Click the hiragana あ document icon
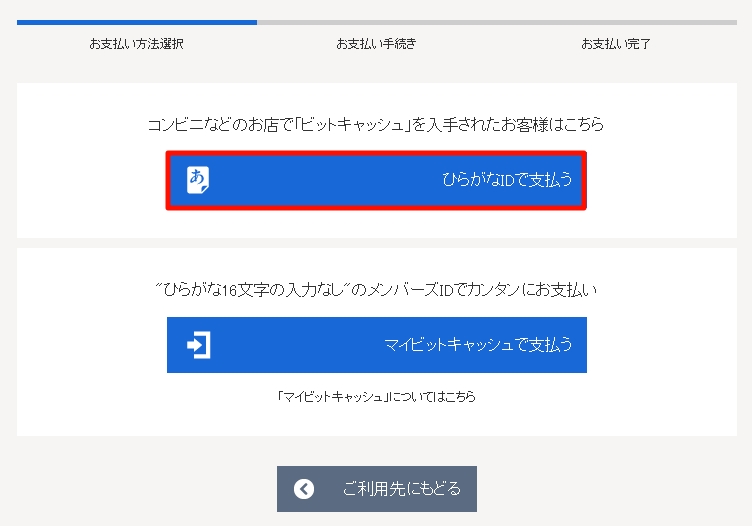The width and height of the screenshot is (752, 526). click(198, 180)
